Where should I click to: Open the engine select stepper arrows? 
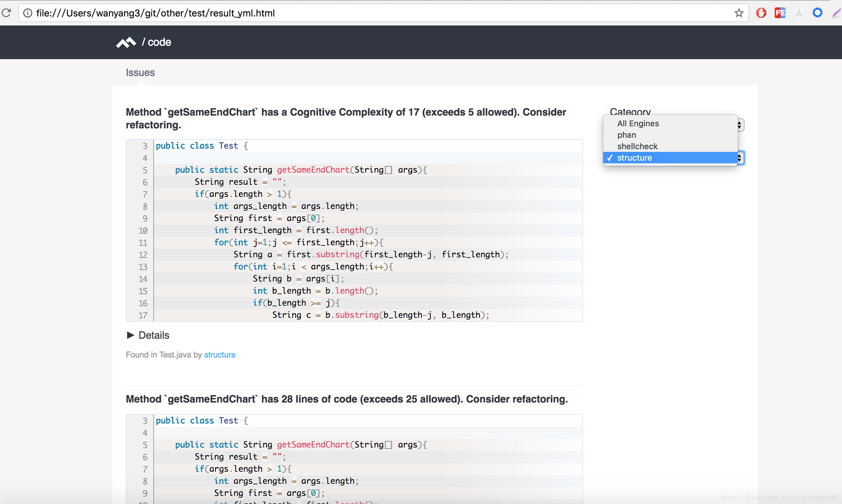[x=740, y=158]
